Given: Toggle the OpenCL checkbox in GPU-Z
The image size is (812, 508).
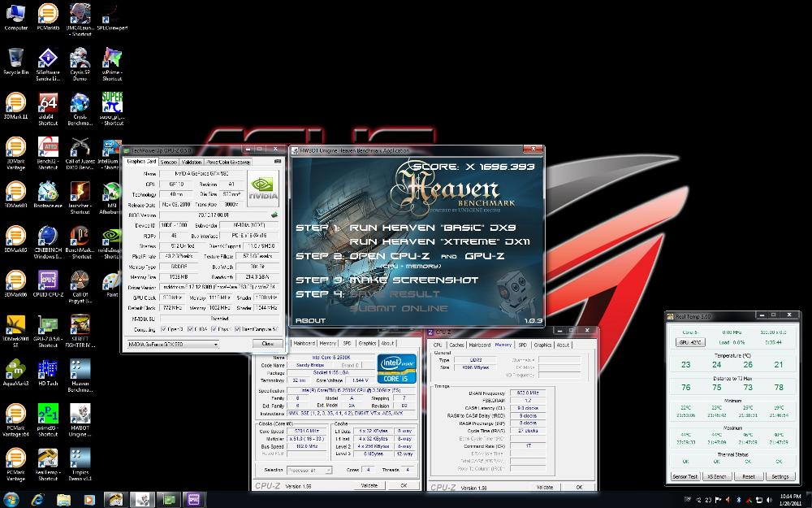Looking at the screenshot, I should coord(164,329).
